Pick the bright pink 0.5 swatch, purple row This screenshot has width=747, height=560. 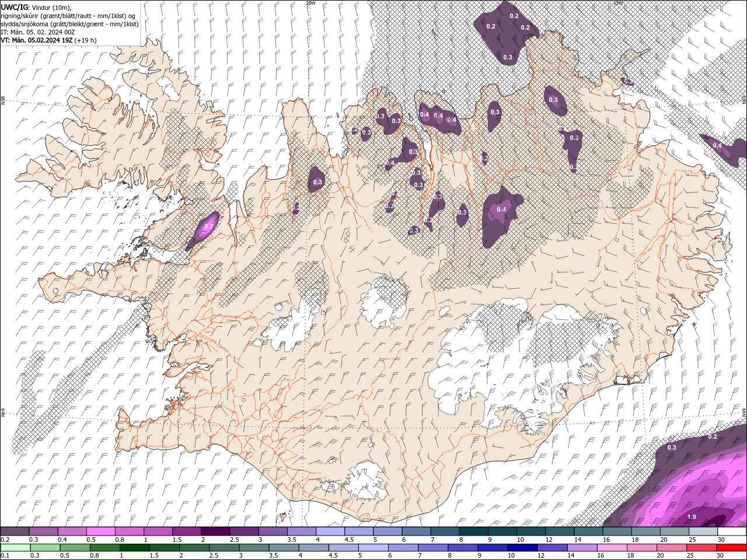pyautogui.click(x=101, y=531)
